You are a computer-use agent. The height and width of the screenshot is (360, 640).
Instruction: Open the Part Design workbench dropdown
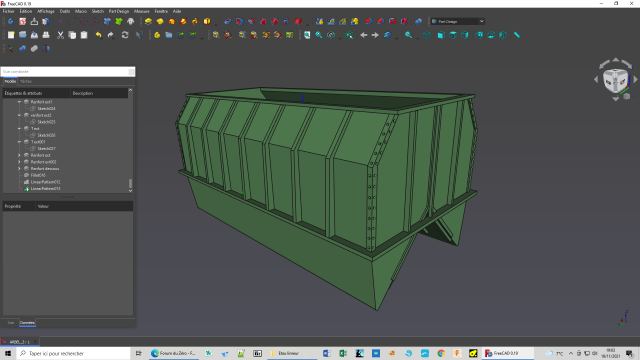[457, 22]
